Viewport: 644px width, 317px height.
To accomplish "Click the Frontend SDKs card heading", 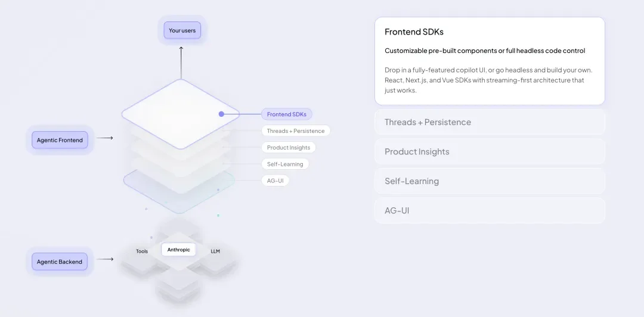I will [x=414, y=32].
